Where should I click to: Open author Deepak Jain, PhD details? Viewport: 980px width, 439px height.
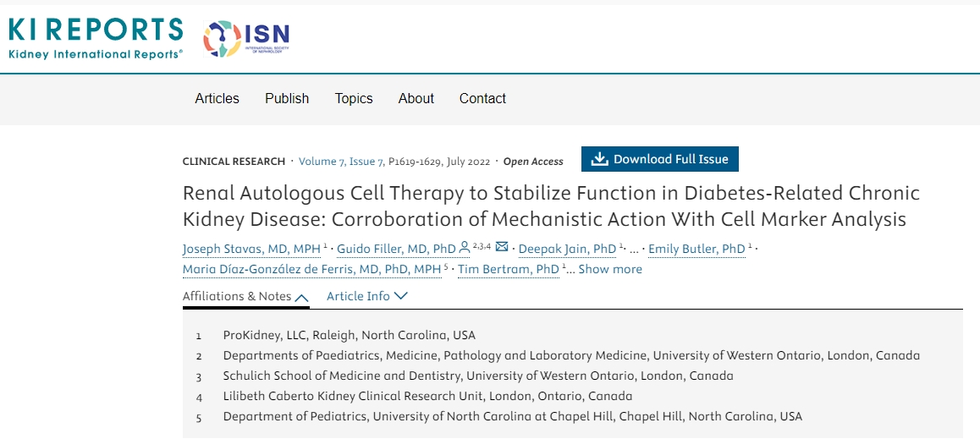(x=567, y=249)
